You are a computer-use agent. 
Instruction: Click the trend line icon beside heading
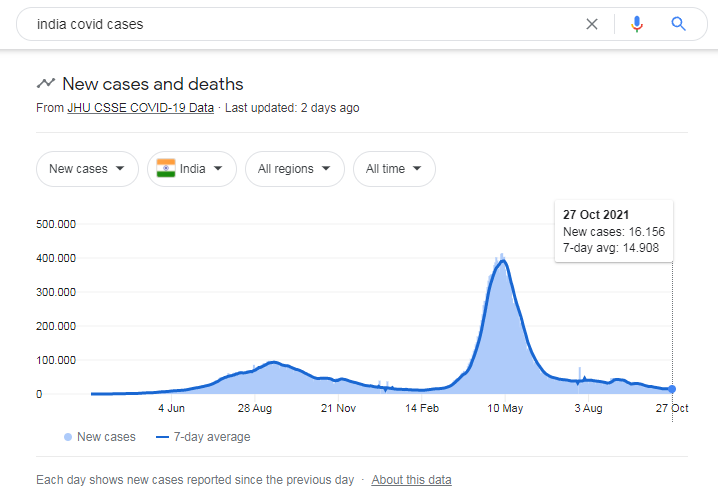(x=46, y=84)
